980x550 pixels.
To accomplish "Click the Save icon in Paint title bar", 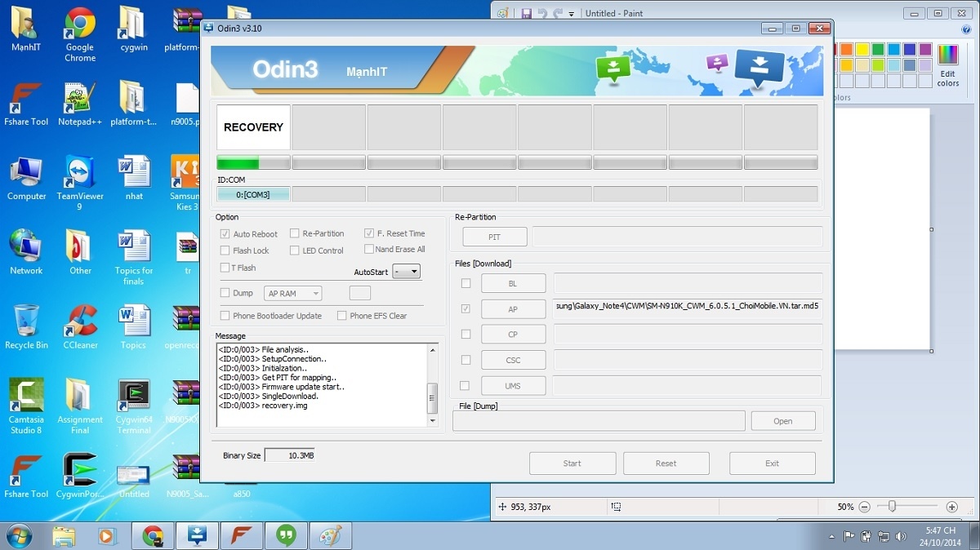I will pos(527,13).
